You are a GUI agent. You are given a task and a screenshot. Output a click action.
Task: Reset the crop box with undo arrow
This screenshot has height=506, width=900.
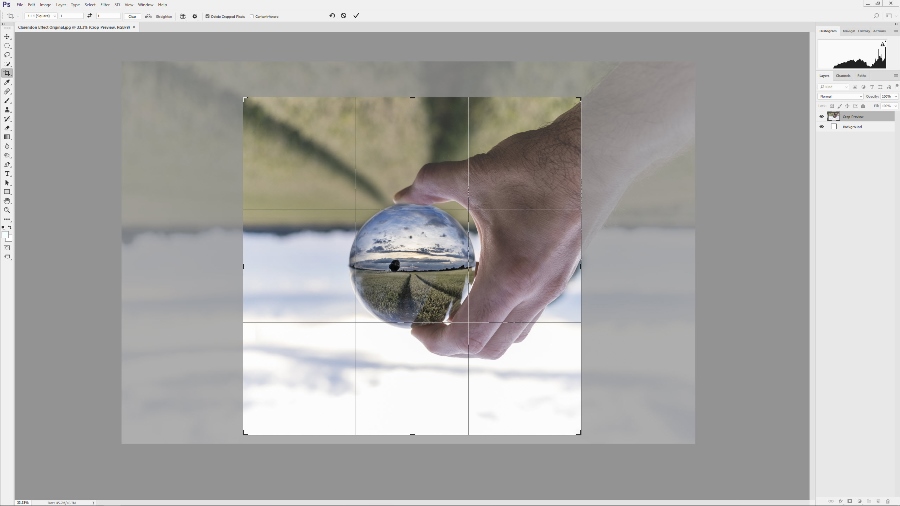click(332, 16)
